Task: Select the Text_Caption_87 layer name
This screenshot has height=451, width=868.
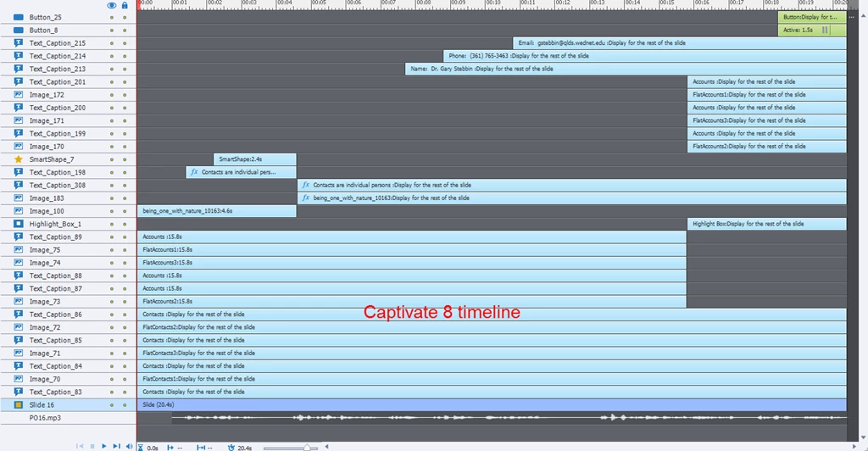Action: 55,288
